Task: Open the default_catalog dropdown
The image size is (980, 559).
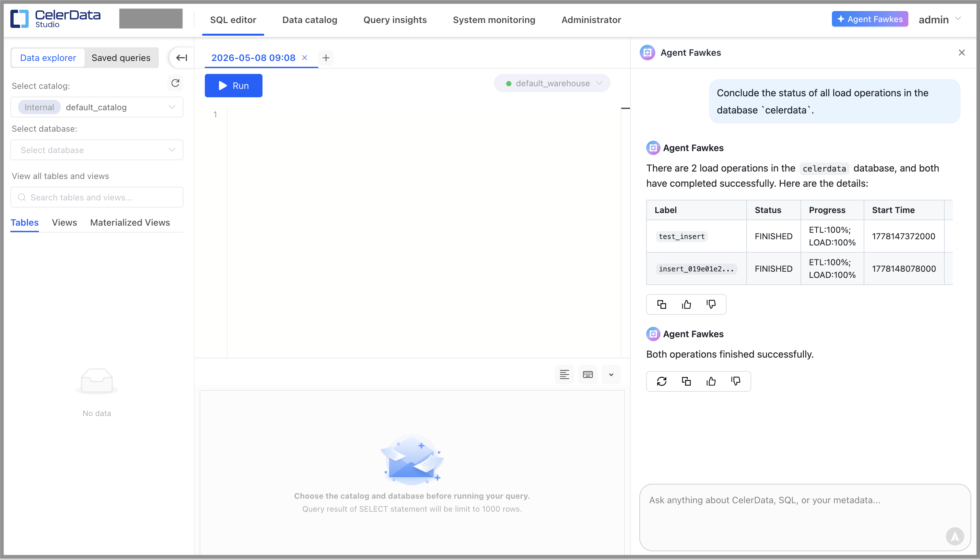Action: 97,107
